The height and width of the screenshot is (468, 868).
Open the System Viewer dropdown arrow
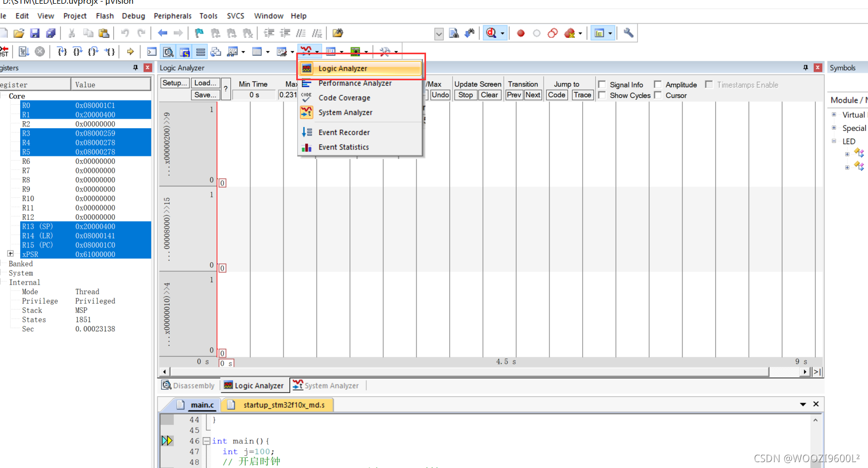[366, 52]
